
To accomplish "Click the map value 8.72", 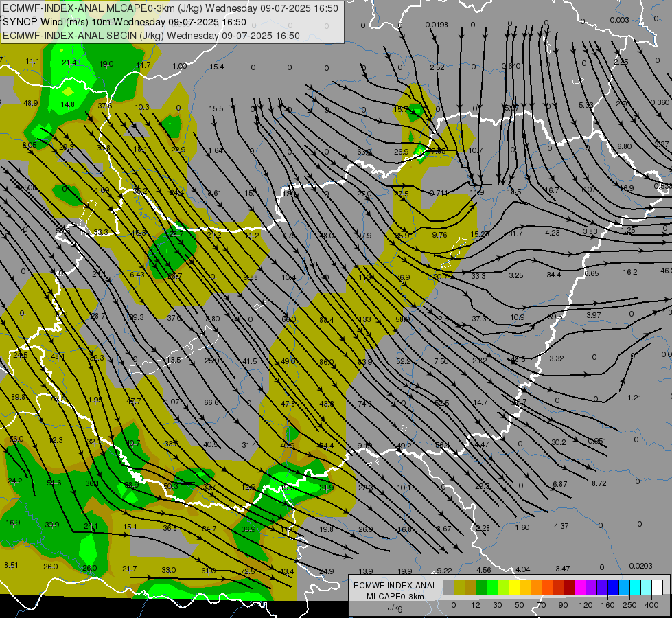I will pos(599,484).
